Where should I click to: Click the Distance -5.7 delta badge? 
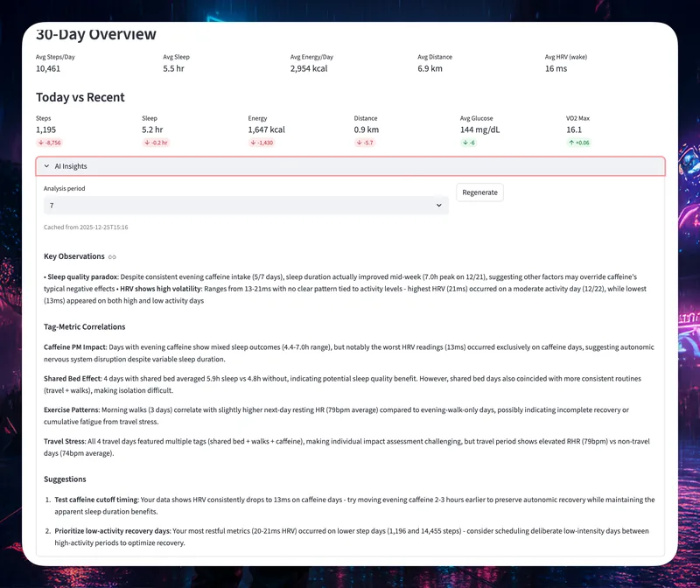[x=365, y=143]
